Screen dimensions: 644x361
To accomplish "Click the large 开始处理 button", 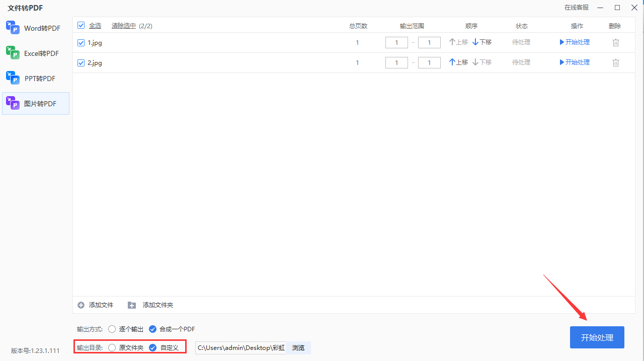I will coord(597,337).
